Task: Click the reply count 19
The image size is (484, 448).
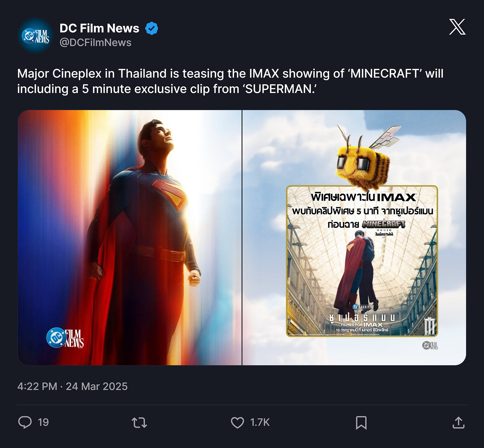Action: tap(43, 422)
